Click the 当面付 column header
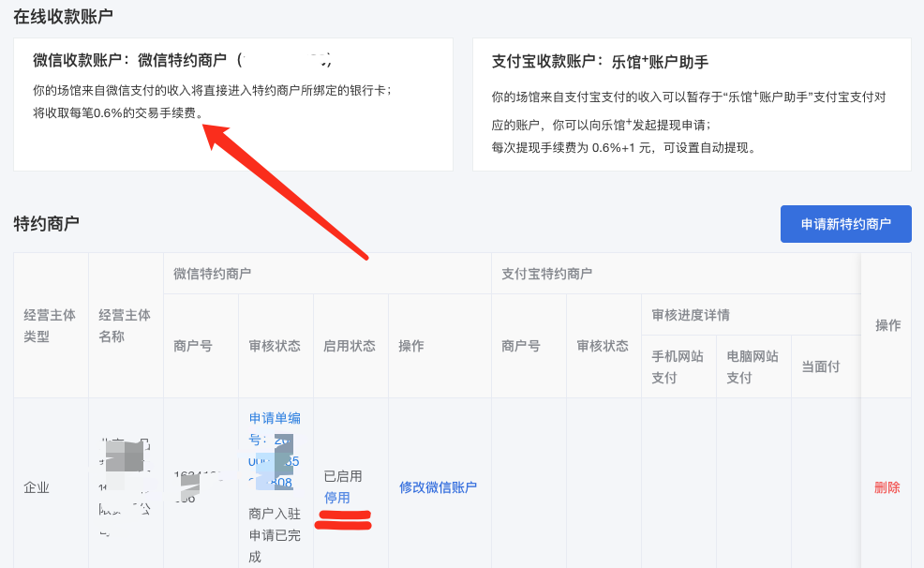924x568 pixels. tap(821, 367)
